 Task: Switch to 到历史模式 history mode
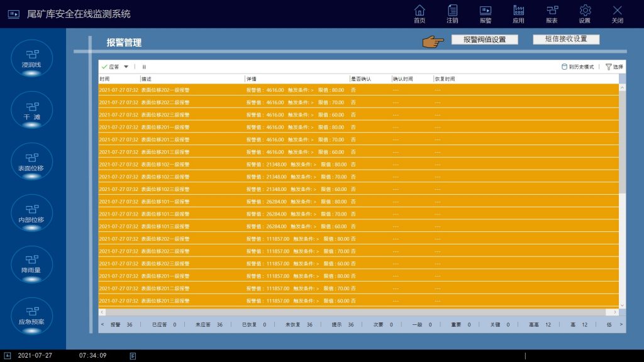(578, 67)
